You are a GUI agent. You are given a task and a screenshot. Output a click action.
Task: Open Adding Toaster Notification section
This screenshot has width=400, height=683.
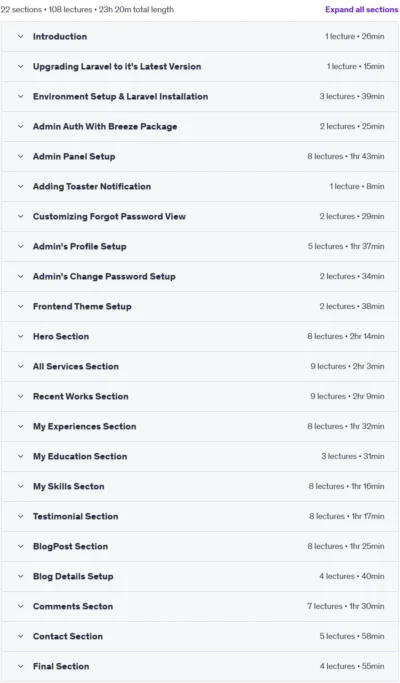tap(200, 186)
